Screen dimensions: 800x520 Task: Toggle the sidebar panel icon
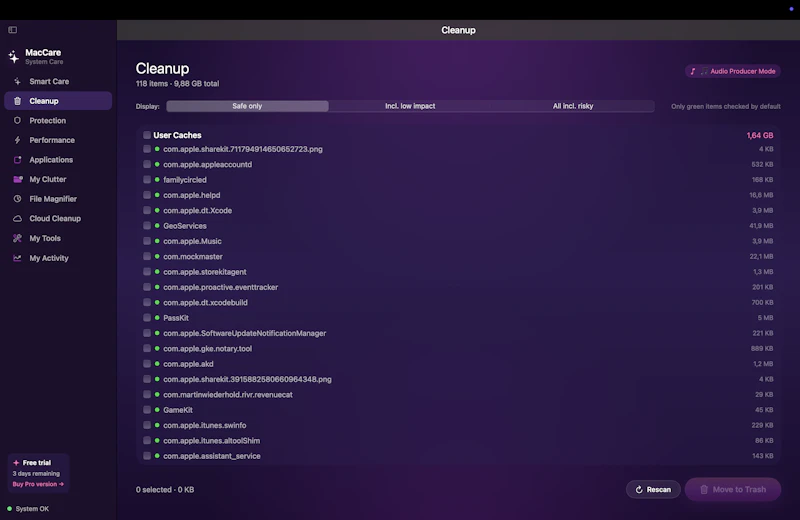coord(13,30)
